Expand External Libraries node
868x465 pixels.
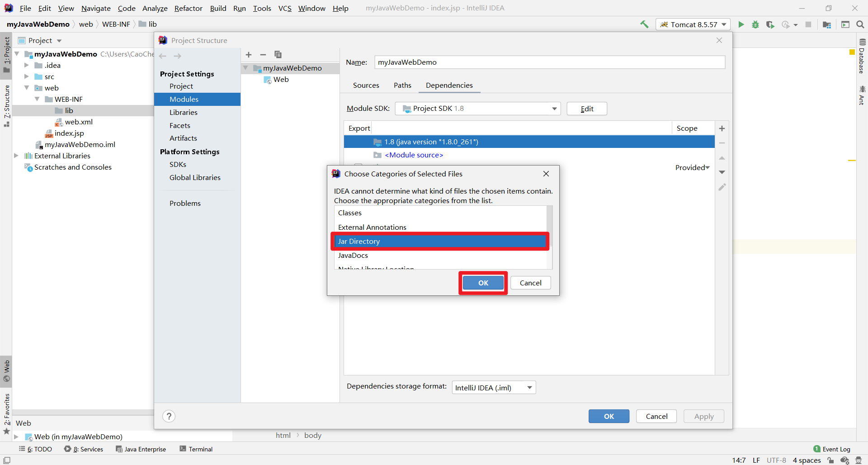16,156
